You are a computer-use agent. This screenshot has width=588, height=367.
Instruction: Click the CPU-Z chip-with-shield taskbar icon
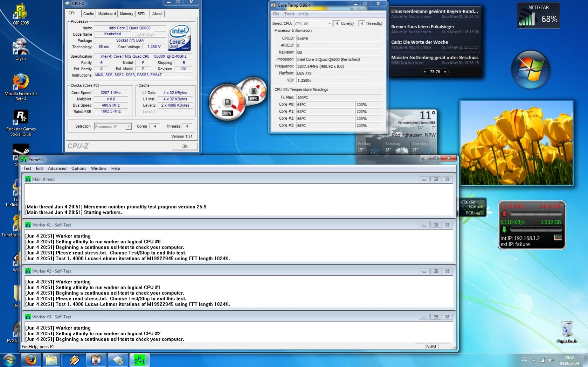(118, 360)
